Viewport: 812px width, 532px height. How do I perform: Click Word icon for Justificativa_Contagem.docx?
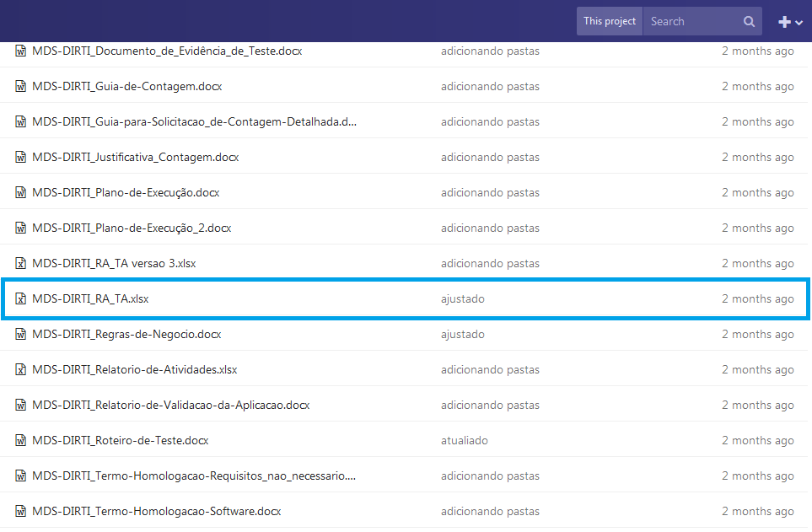(21, 158)
